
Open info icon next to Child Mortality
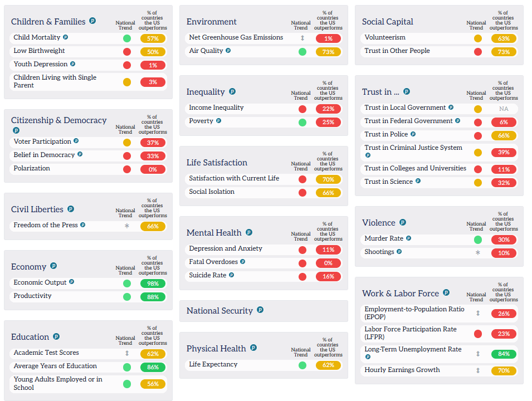(66, 37)
